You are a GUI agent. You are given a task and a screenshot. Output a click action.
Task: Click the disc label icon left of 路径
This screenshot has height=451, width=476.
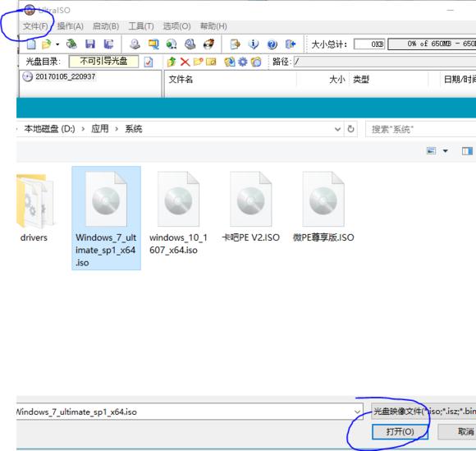pyautogui.click(x=256, y=62)
